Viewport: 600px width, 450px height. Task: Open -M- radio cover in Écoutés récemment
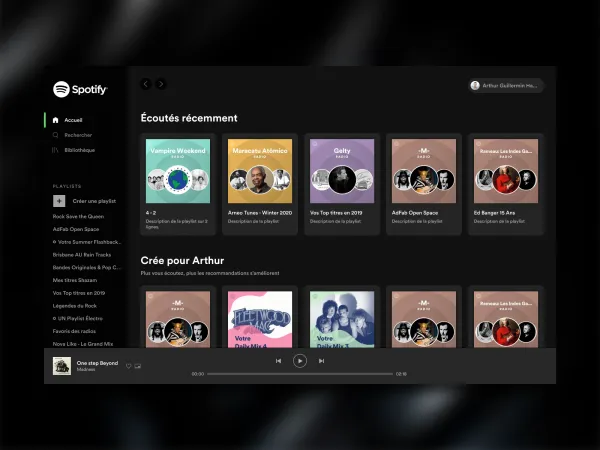tap(424, 171)
